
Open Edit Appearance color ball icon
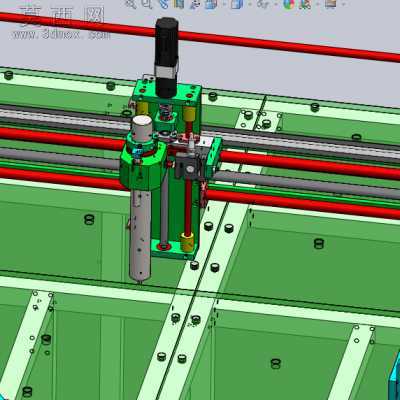(x=289, y=3)
